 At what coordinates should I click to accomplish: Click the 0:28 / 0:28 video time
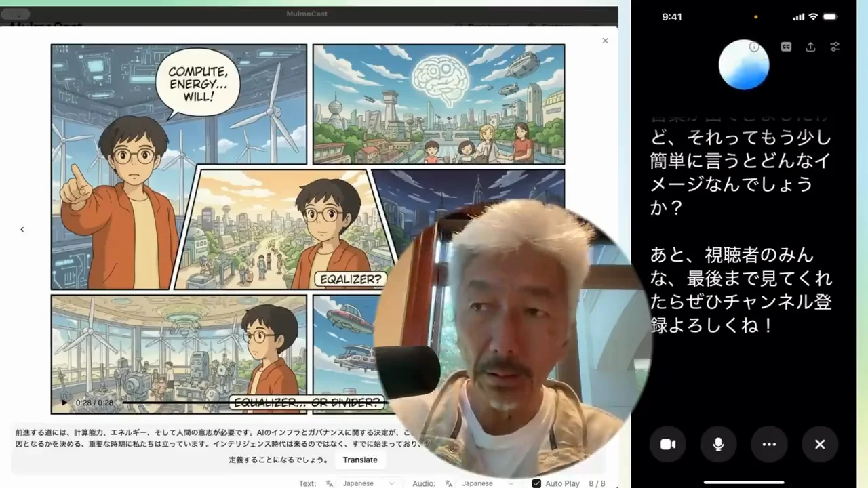click(x=94, y=403)
